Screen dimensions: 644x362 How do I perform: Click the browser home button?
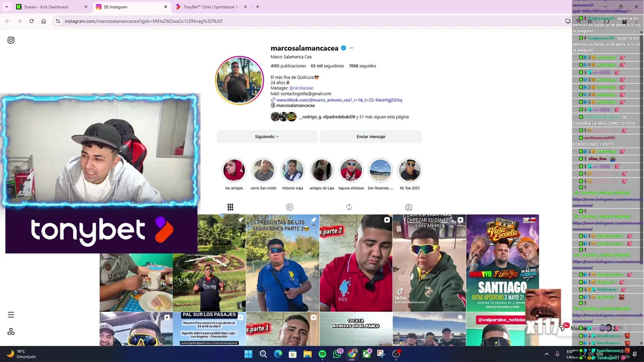(x=44, y=21)
